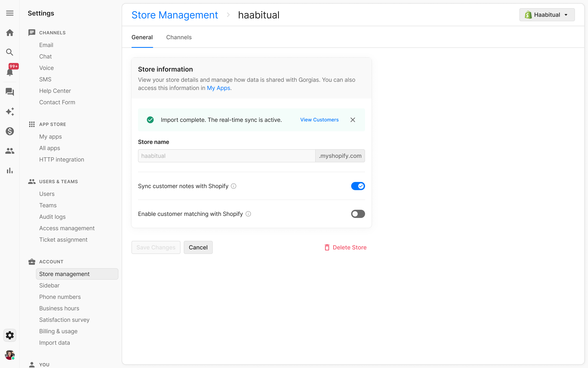Open the My Apps link in description
Viewport: 588px width, 368px height.
[218, 88]
